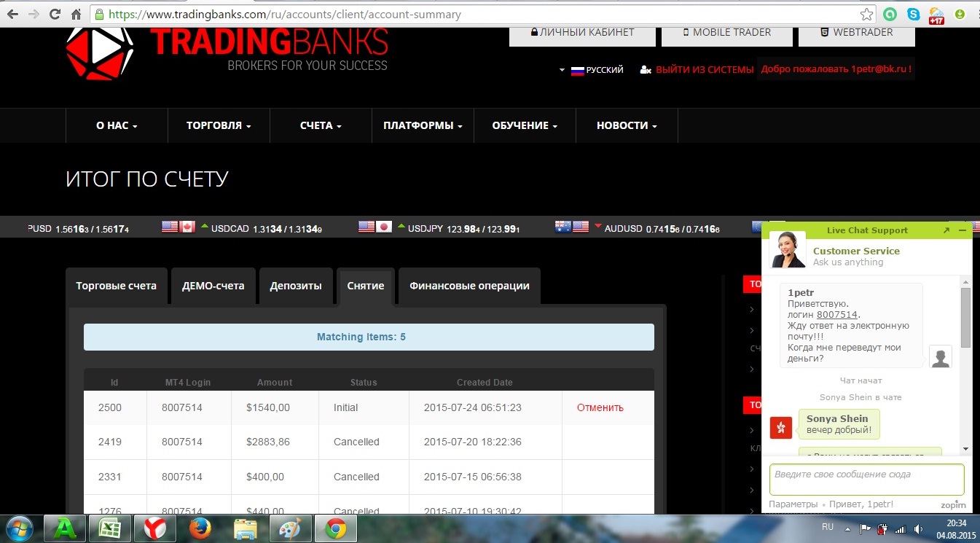Reload the page in Chrome
The image size is (980, 543).
55,14
